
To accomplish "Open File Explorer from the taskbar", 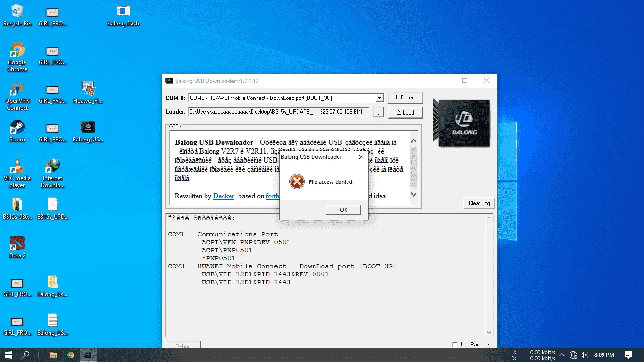I will 53,355.
